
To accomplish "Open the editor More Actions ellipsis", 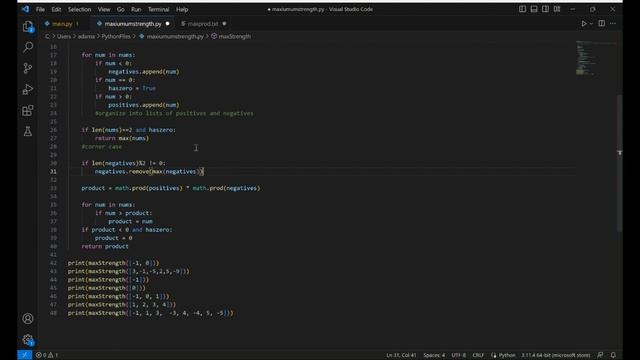I will (613, 24).
